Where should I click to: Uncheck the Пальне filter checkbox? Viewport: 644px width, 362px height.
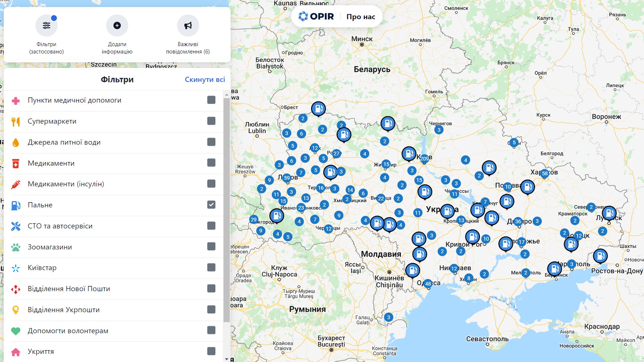211,205
